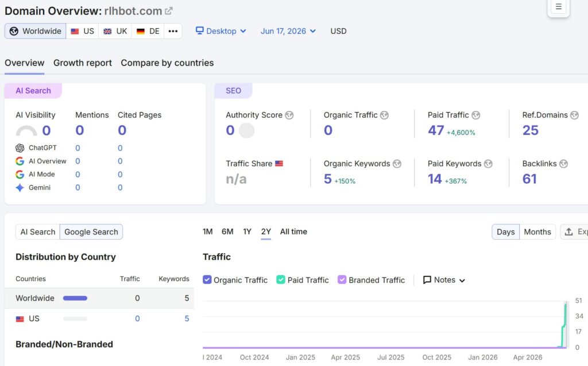Screen dimensions: 588x366
Task: Click the Worldwide traffic share bar
Action: pos(75,298)
